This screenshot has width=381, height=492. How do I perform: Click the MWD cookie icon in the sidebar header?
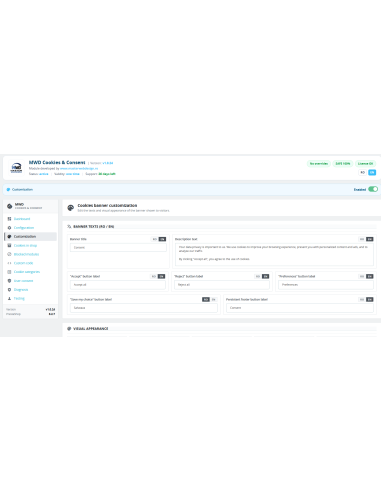[x=10, y=206]
